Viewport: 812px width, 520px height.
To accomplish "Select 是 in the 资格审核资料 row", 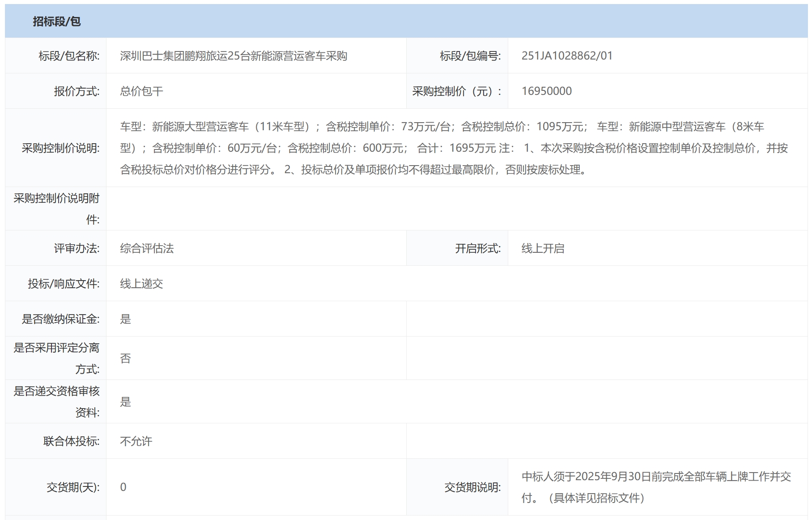I will click(125, 402).
